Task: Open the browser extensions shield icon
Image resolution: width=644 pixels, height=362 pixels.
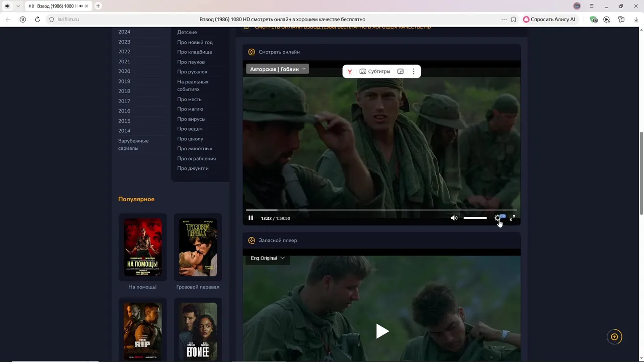Action: coord(594,19)
